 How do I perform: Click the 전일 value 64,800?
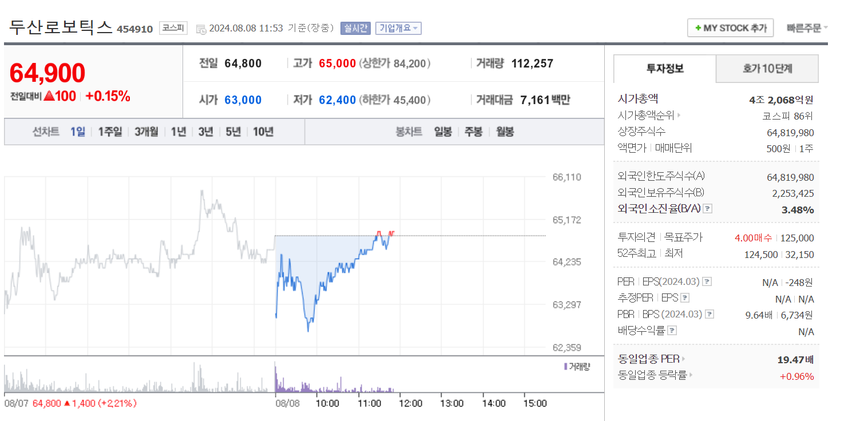click(x=243, y=63)
